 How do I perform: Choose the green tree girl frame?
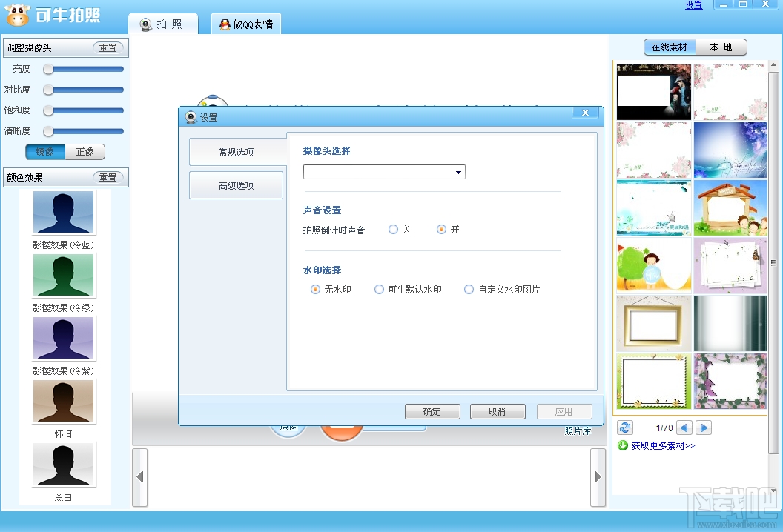pos(654,265)
